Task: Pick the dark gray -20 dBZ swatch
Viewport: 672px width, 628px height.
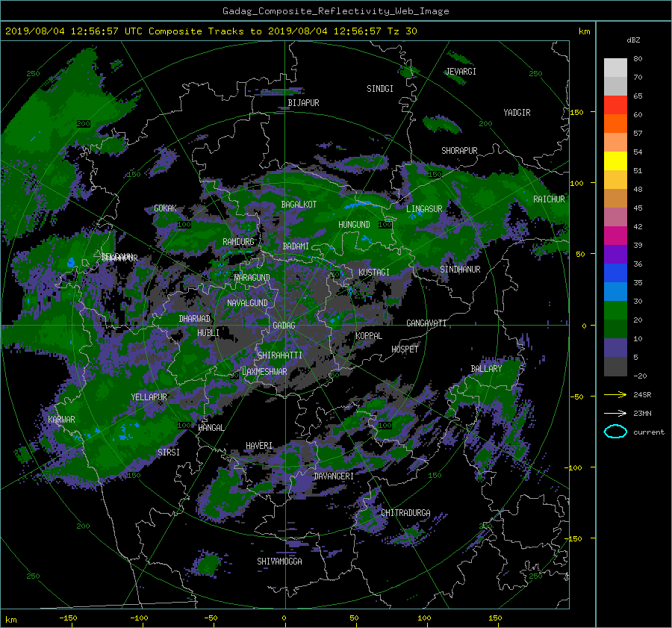Action: [615, 366]
